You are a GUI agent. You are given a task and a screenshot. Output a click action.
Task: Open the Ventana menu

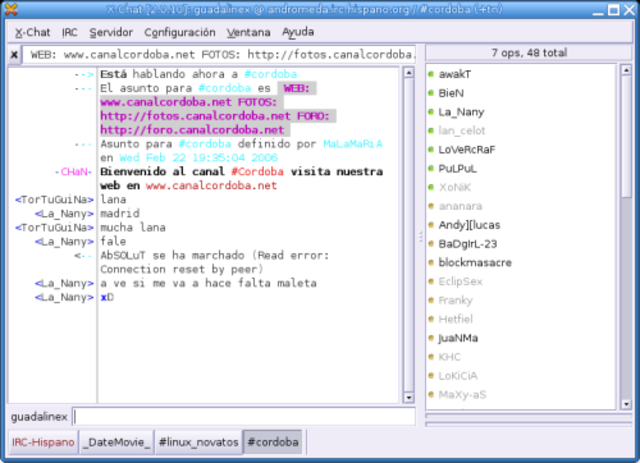click(x=249, y=32)
